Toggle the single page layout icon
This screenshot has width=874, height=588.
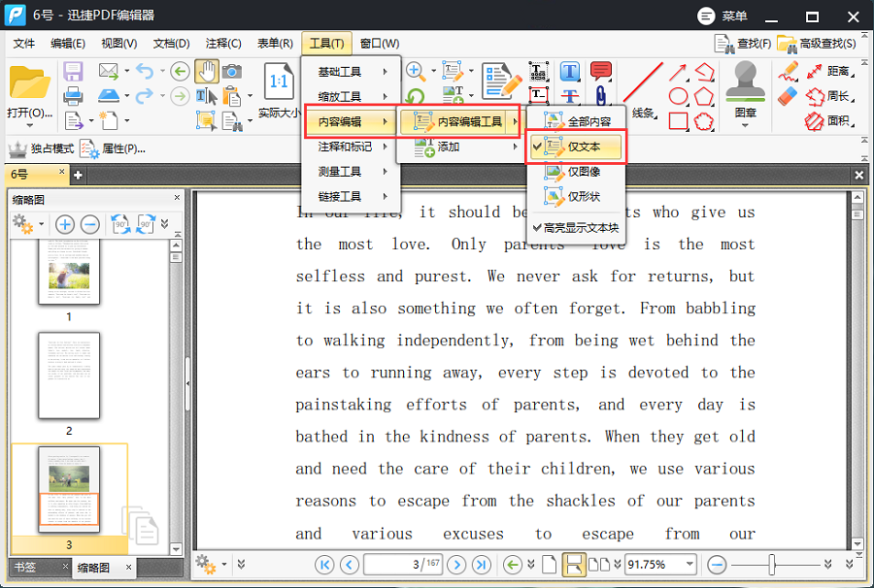point(549,565)
